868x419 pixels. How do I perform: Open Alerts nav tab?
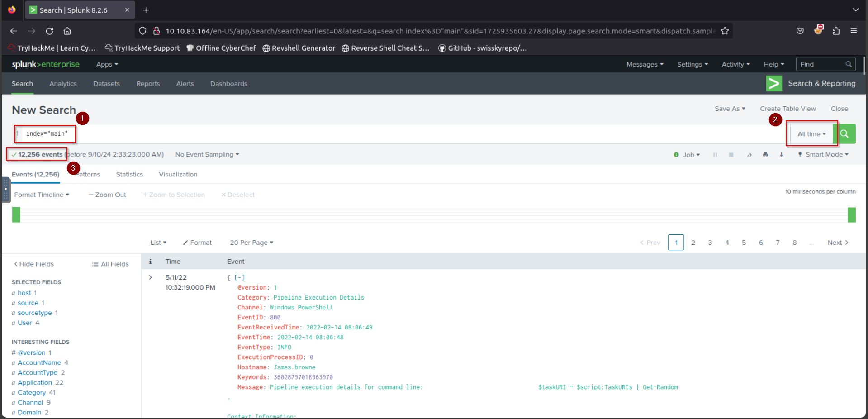click(x=185, y=84)
